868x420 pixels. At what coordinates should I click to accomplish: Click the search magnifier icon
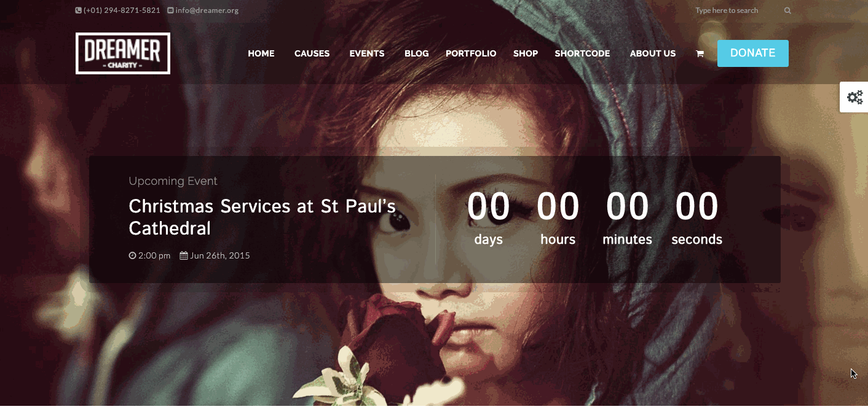(x=787, y=10)
